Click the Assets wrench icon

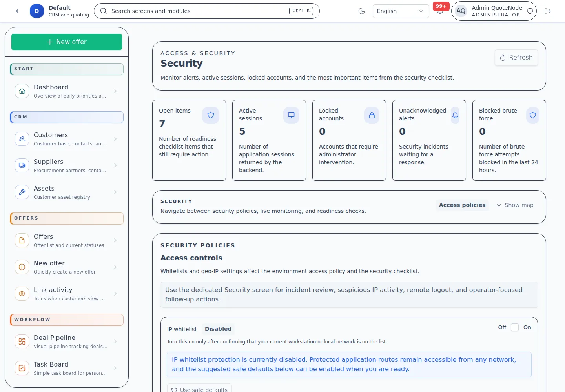pos(22,192)
